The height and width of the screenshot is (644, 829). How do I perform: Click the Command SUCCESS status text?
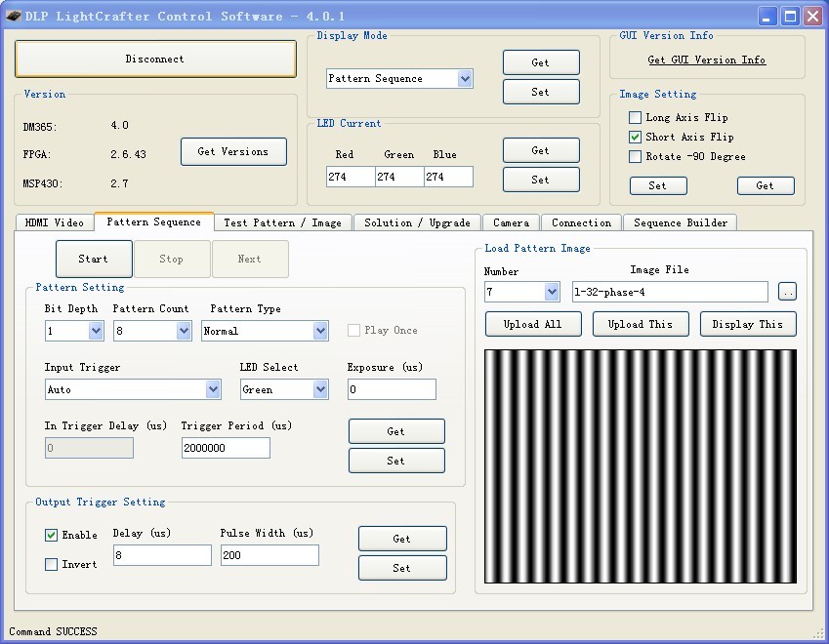(54, 631)
